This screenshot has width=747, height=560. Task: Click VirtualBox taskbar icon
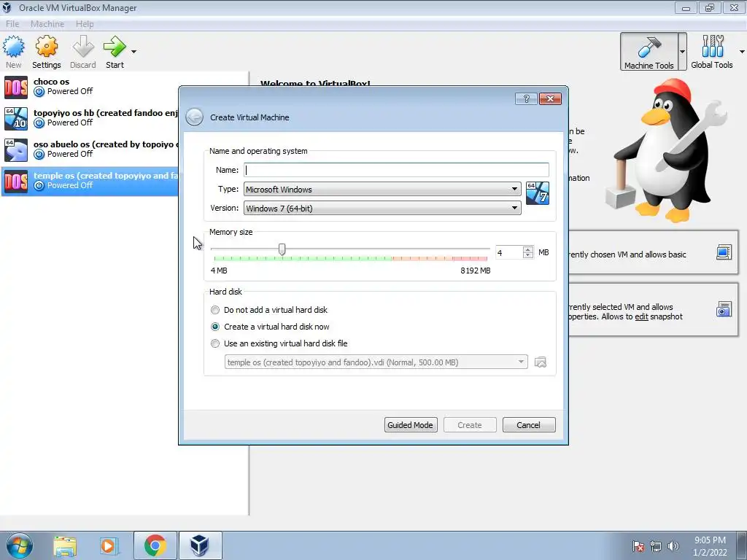200,545
